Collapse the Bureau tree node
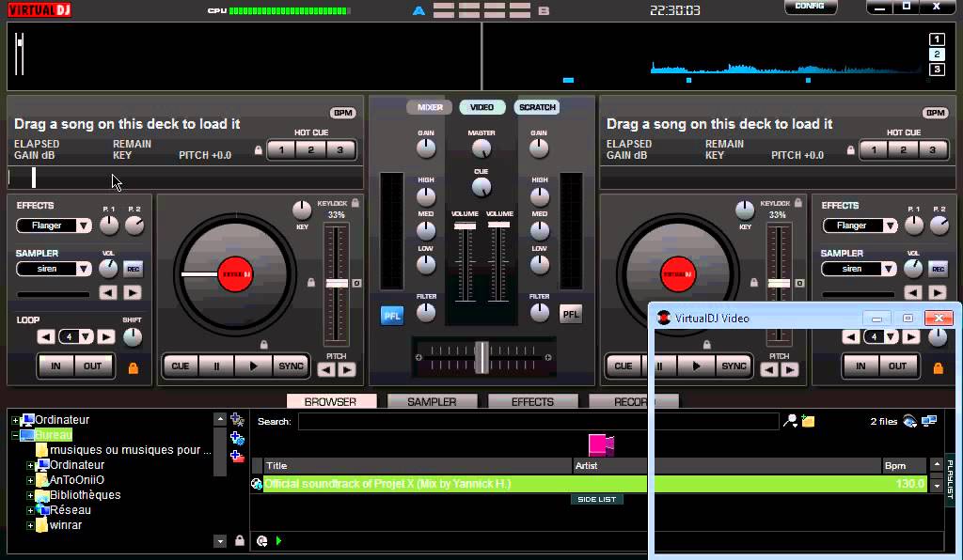Viewport: 963px width, 560px height. tap(15, 435)
